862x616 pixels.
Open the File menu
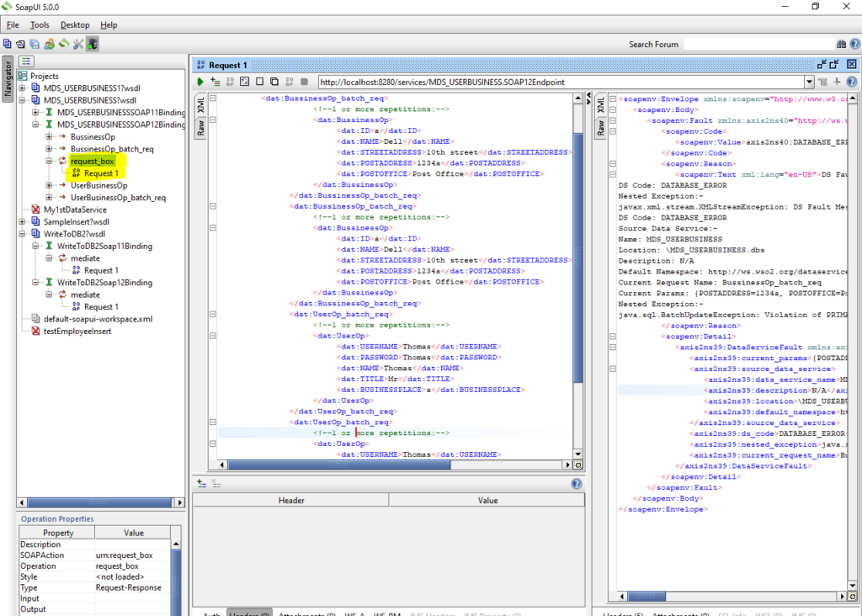click(13, 24)
